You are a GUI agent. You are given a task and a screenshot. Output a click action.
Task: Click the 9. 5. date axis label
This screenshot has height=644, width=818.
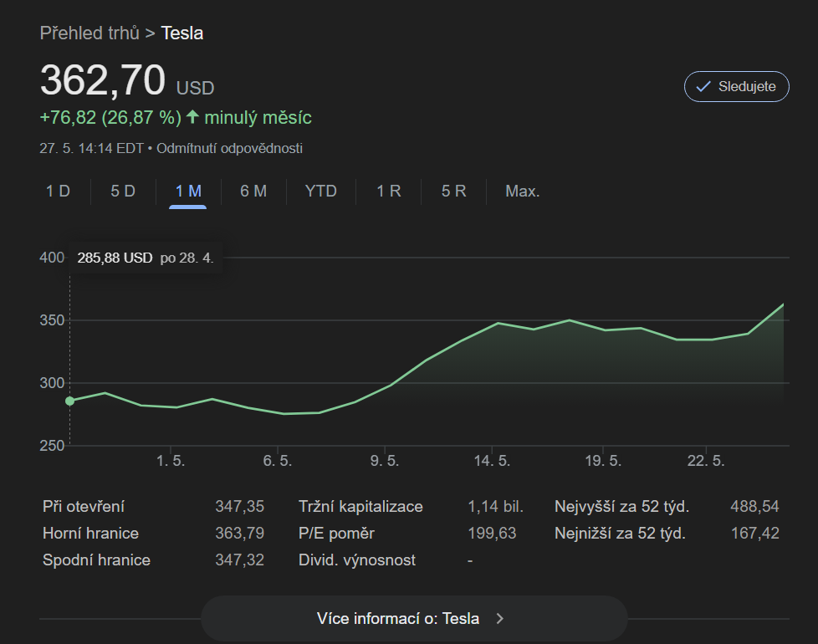click(x=385, y=461)
